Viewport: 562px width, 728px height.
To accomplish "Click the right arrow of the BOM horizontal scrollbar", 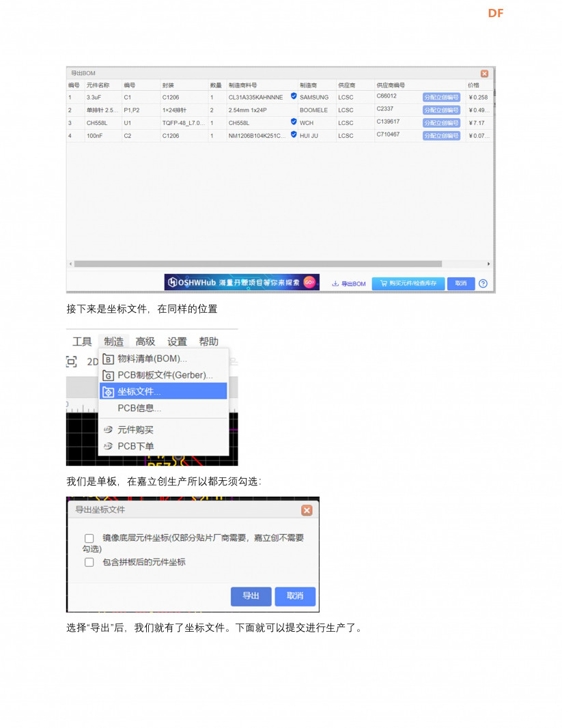I will 489,264.
